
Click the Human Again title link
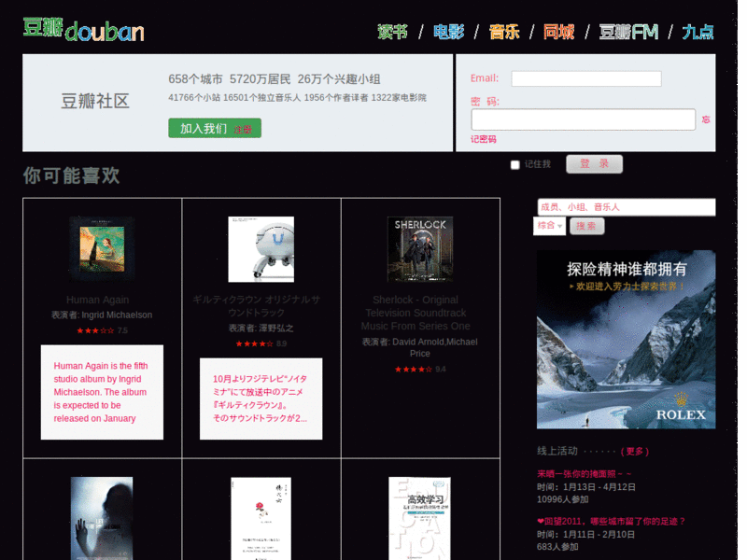tap(98, 300)
